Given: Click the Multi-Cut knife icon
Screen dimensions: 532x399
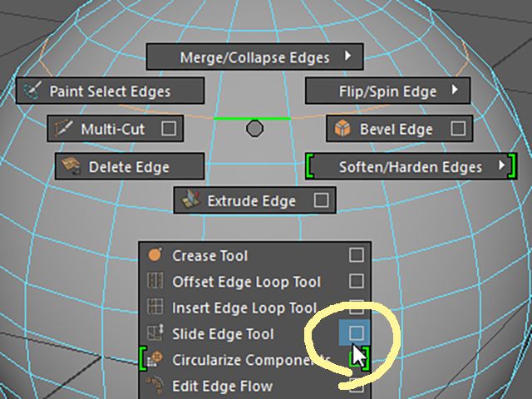Looking at the screenshot, I should coord(63,128).
